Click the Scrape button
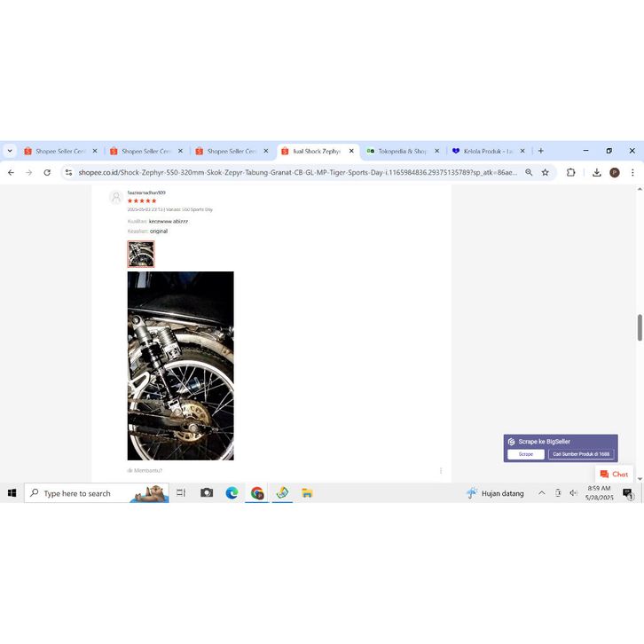 click(526, 454)
